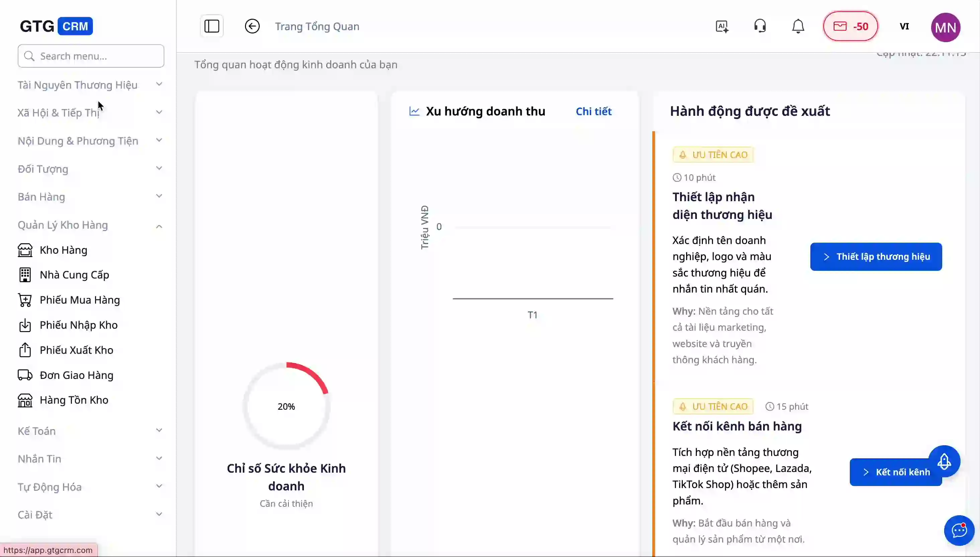Switch language via VI selector
Viewport: 980px width, 557px height.
pyautogui.click(x=904, y=26)
